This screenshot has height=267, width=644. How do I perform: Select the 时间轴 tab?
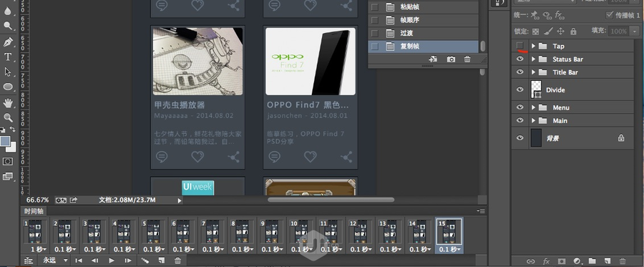[x=33, y=211]
